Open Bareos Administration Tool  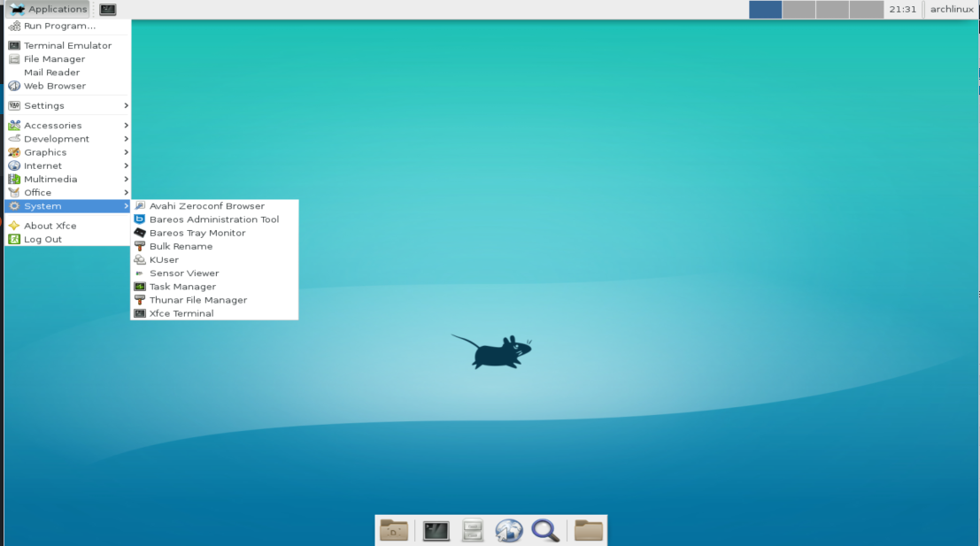[x=214, y=219]
